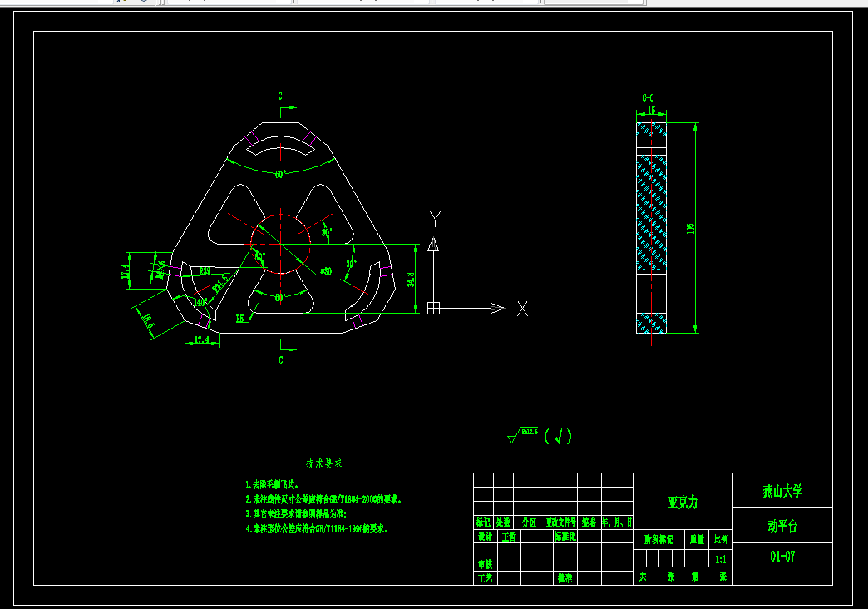The height and width of the screenshot is (609, 868).
Task: Click the 阶段标记 header cell
Action: [658, 539]
